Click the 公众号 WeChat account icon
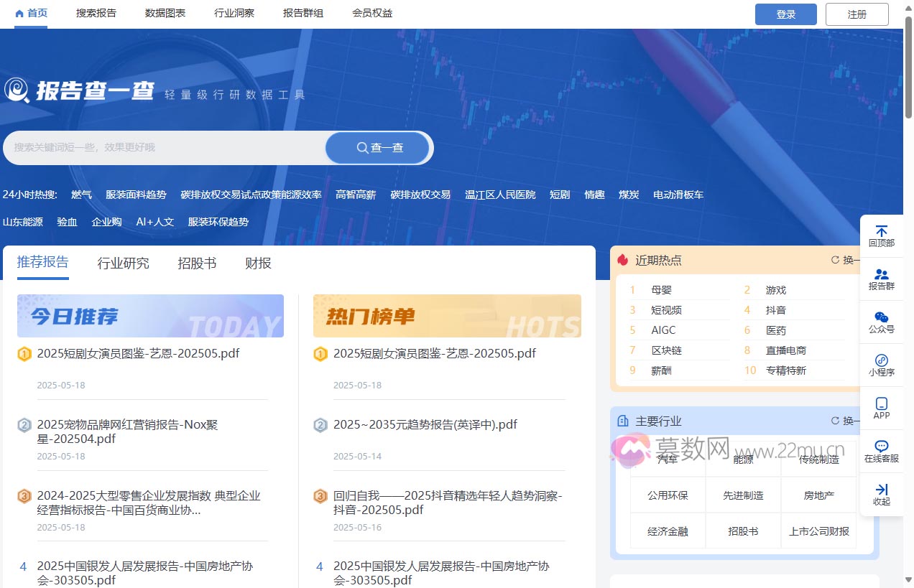914x588 pixels. (882, 322)
